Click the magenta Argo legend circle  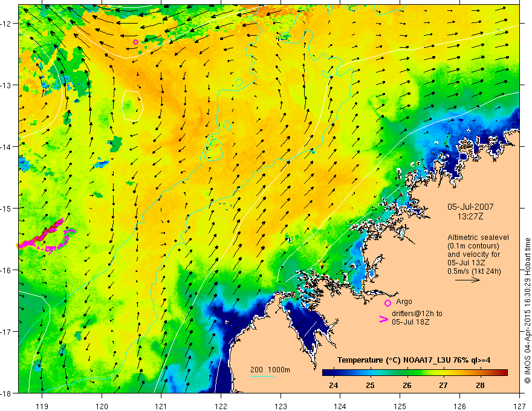click(388, 303)
